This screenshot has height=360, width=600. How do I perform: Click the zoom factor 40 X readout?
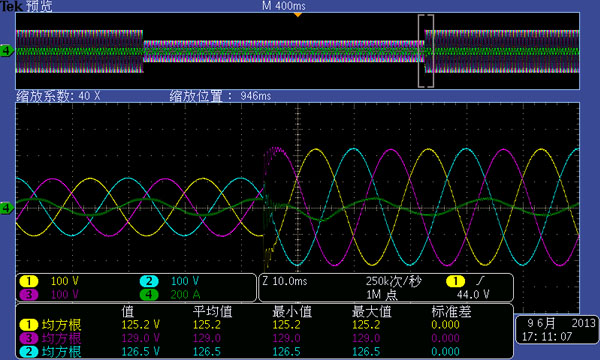point(58,96)
